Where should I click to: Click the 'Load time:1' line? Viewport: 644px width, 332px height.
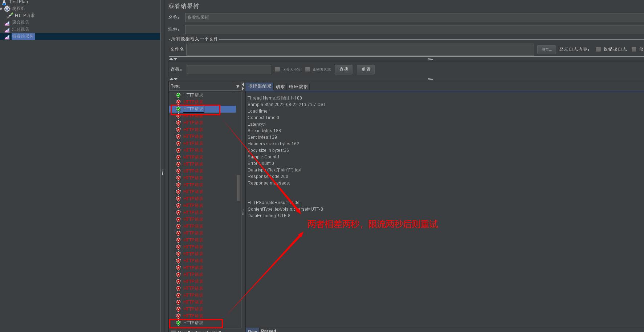259,111
